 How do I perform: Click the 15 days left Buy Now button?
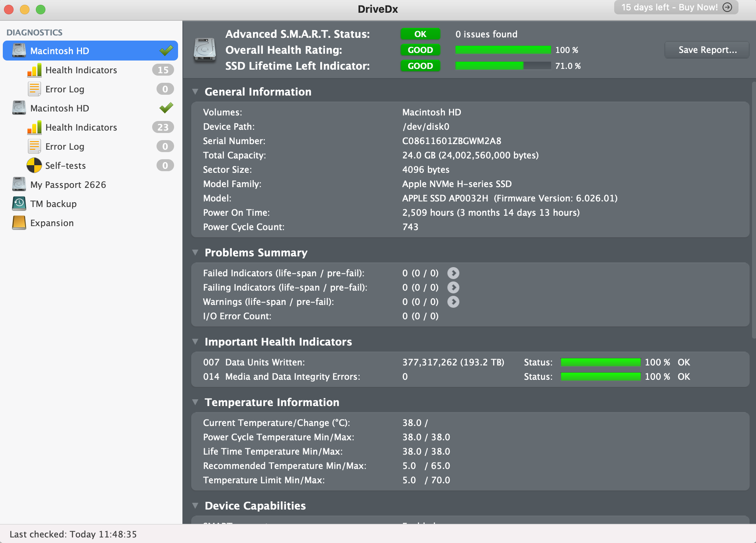tap(676, 7)
